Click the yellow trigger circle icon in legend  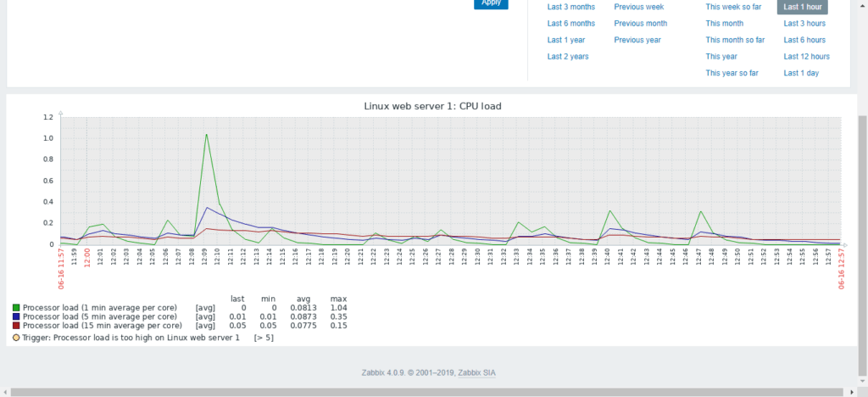click(16, 338)
